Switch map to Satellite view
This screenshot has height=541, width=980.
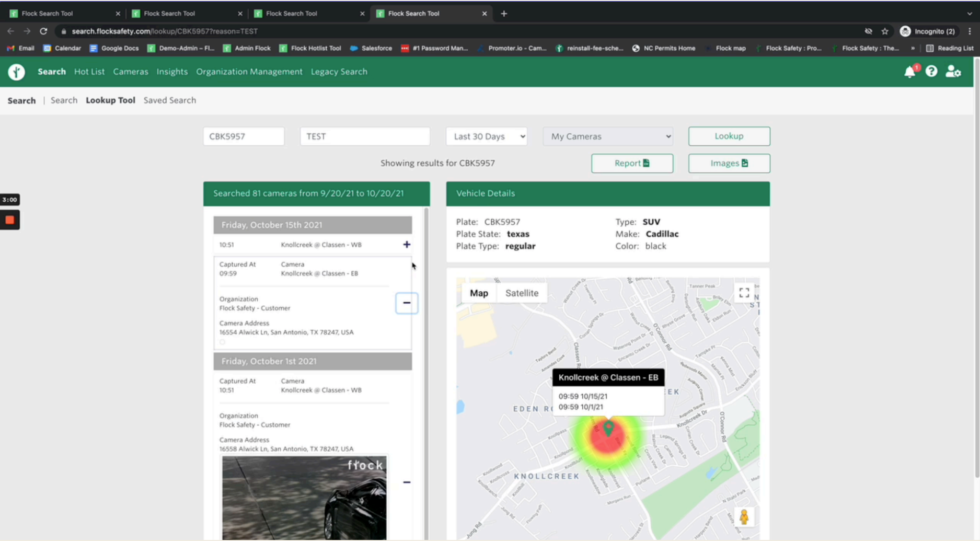pyautogui.click(x=522, y=293)
